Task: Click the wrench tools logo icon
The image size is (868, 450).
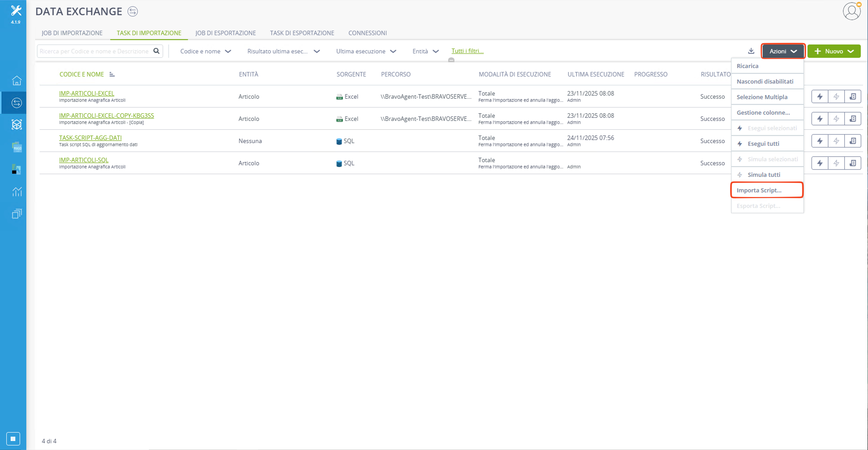Action: click(x=16, y=10)
